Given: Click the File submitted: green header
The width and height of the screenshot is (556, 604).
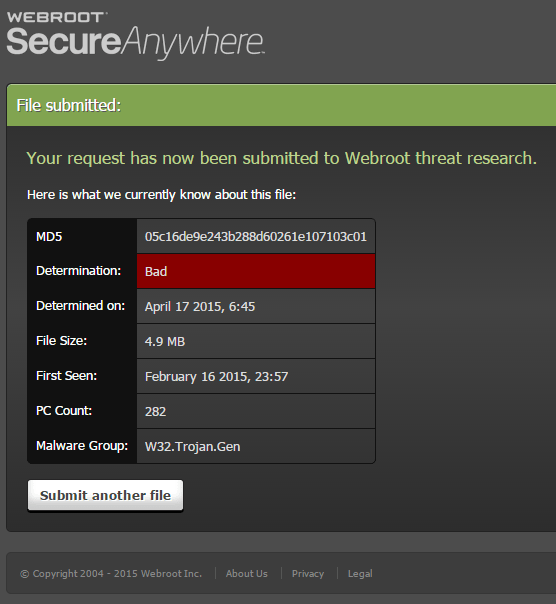Looking at the screenshot, I should click(281, 105).
